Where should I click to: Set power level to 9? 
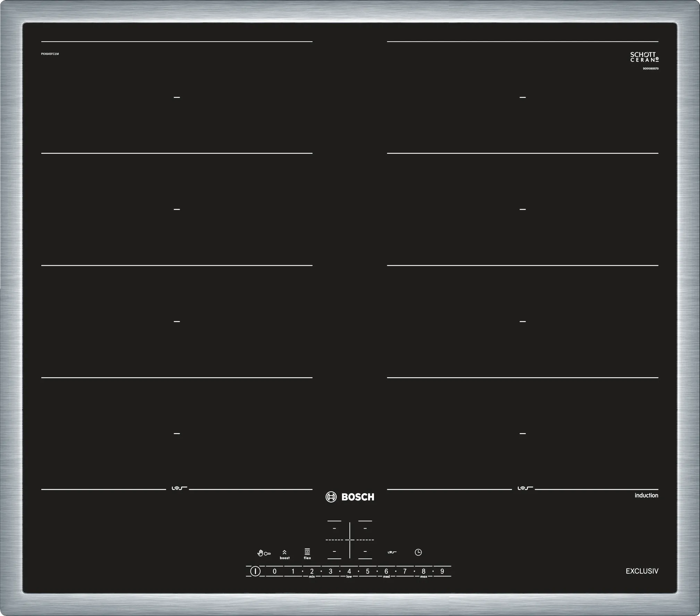(442, 571)
